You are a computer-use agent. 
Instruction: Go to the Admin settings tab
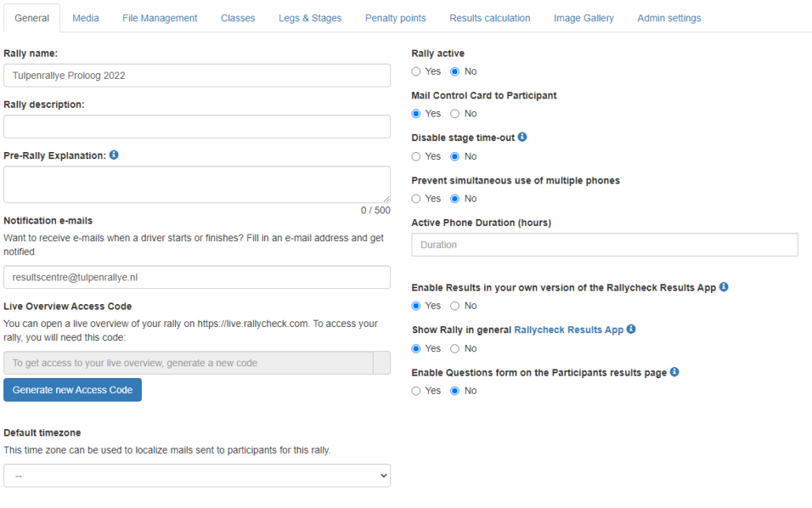point(669,17)
